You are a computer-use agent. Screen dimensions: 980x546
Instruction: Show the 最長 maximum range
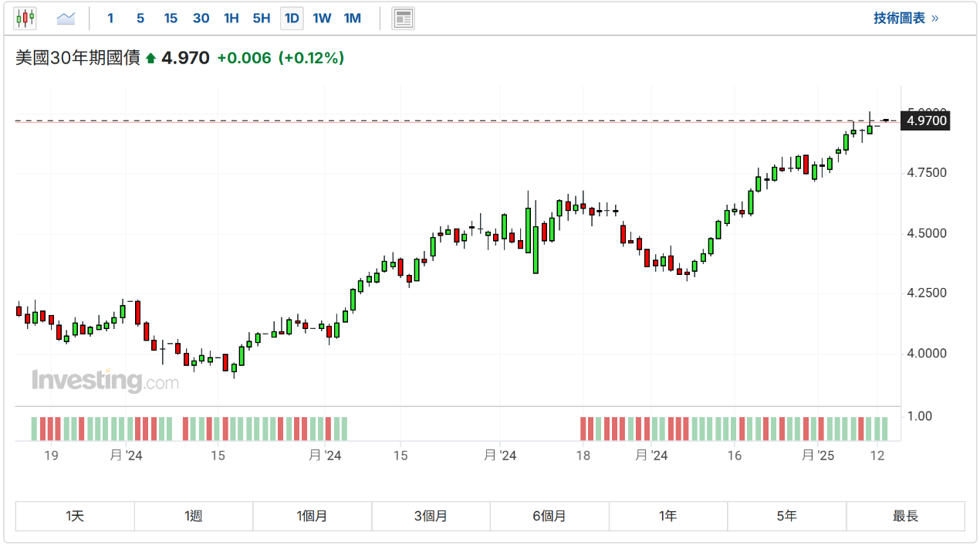coord(905,516)
